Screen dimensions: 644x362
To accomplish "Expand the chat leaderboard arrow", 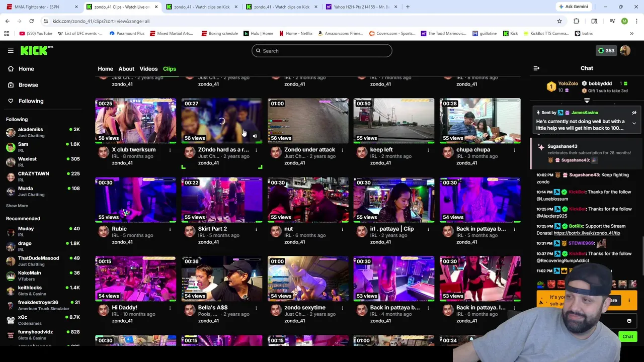I will 587,101.
